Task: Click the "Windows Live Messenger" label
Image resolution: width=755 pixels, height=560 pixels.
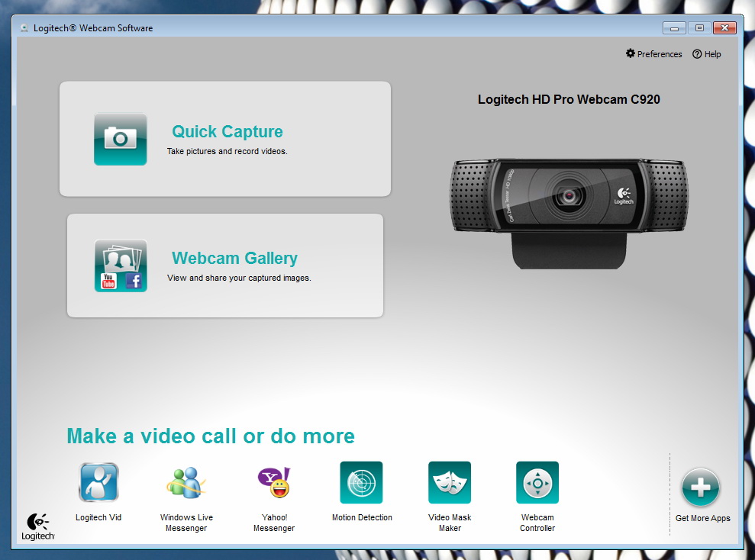Action: 186,523
